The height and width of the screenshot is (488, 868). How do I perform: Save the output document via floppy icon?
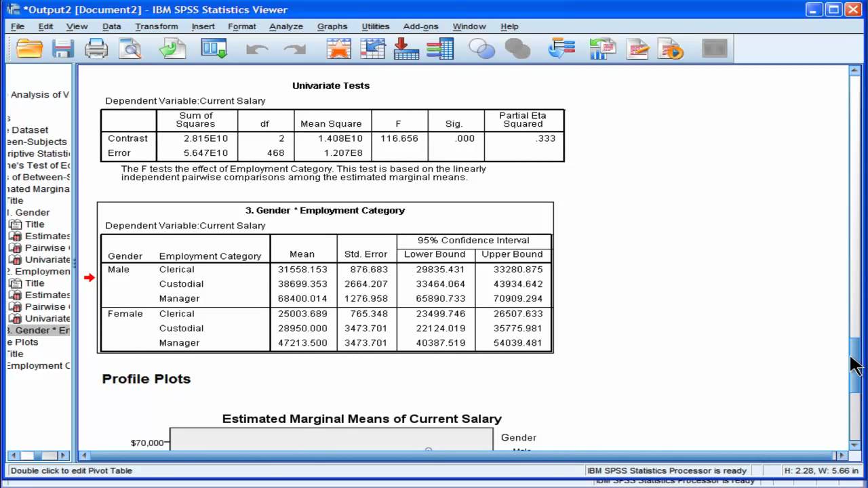(x=63, y=49)
